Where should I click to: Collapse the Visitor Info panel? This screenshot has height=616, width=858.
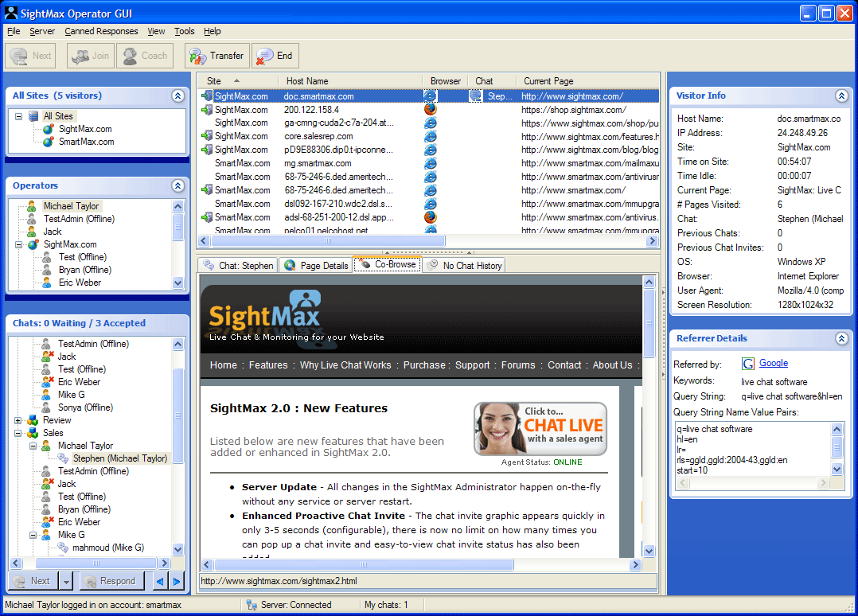click(x=841, y=96)
